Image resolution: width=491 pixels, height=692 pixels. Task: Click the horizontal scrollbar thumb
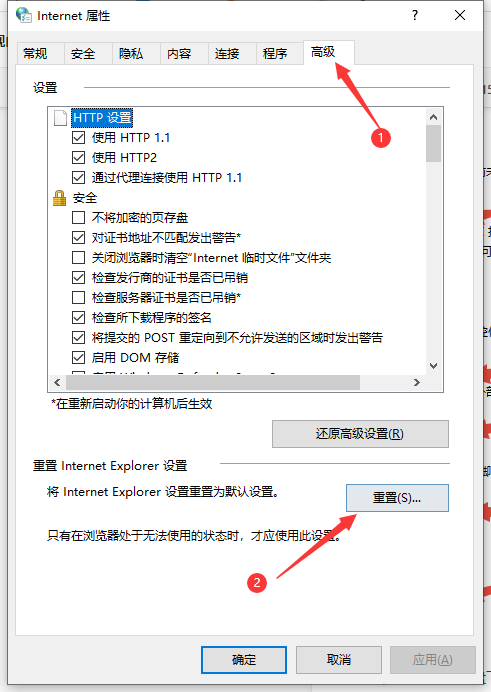213,382
